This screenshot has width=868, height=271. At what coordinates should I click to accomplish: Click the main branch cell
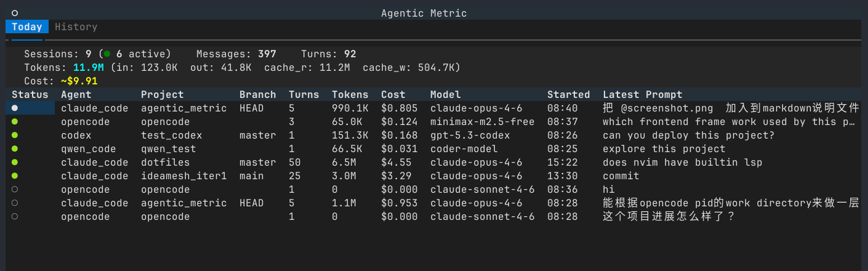(252, 176)
